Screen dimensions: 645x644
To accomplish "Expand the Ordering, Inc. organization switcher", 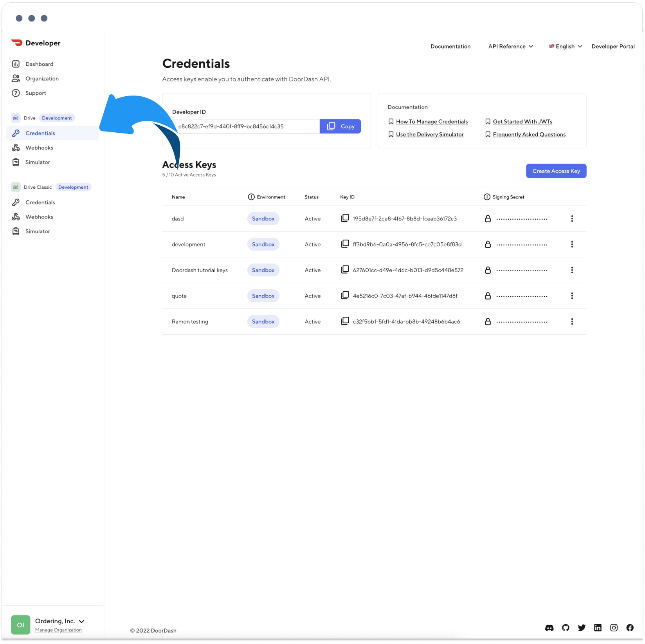I will click(60, 621).
